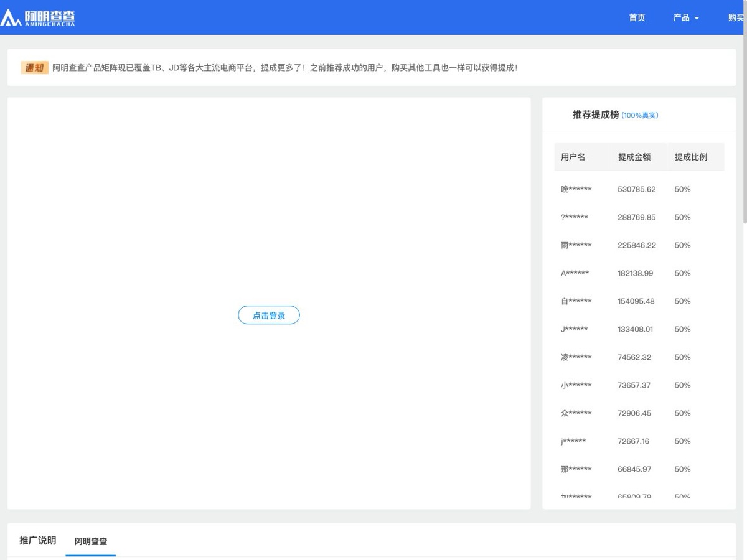The image size is (747, 560).
Task: Select the 阿明查查 tab under 推广说明
Action: [x=91, y=541]
